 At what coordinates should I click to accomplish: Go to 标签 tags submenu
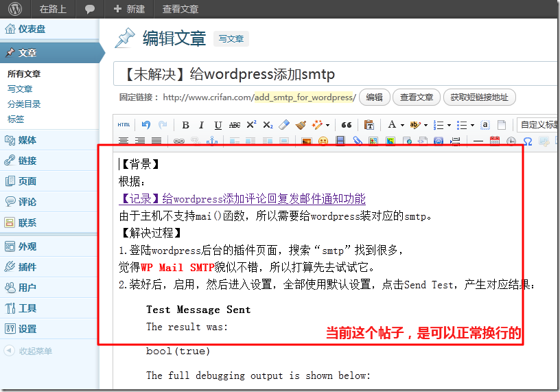(x=16, y=119)
